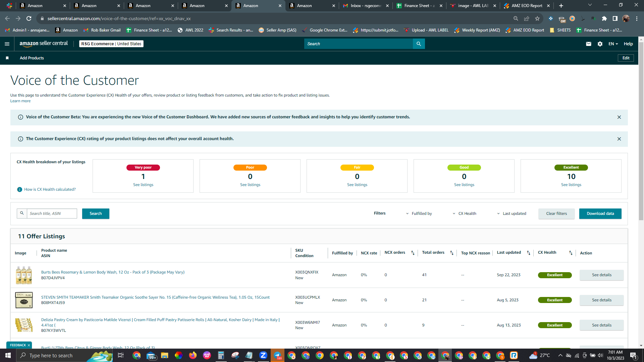The height and width of the screenshot is (362, 644).
Task: Switch to the AMZ EOD Report tab
Action: pyautogui.click(x=527, y=6)
